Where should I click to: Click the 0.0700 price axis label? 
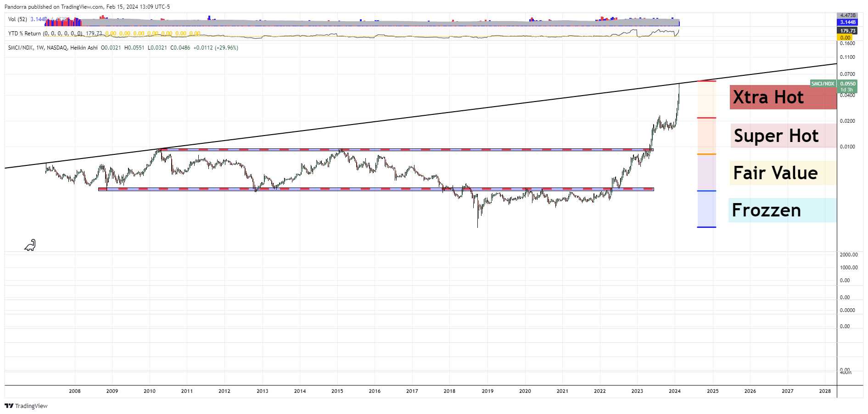click(847, 74)
